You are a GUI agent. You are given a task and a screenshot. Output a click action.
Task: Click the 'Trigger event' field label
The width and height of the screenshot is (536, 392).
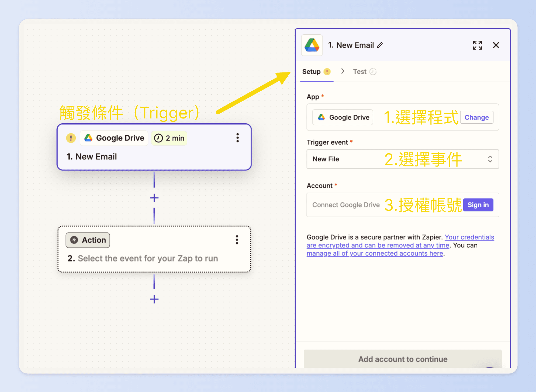(327, 142)
